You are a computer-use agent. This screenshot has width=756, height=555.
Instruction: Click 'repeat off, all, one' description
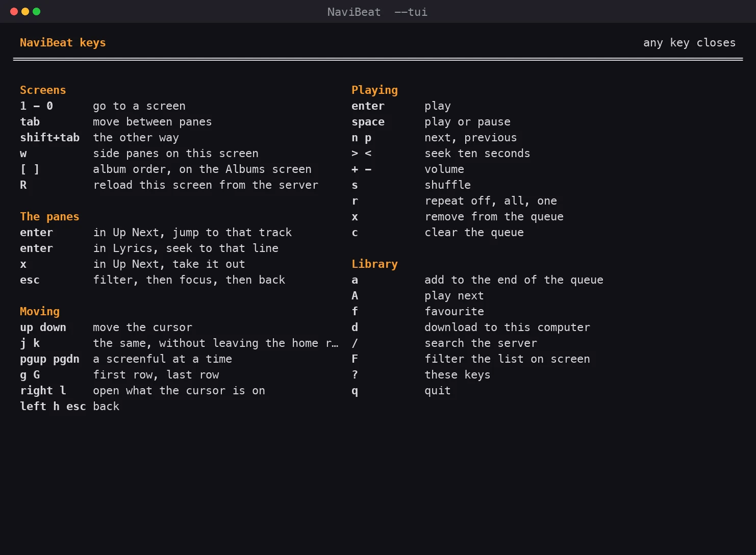[x=491, y=201]
